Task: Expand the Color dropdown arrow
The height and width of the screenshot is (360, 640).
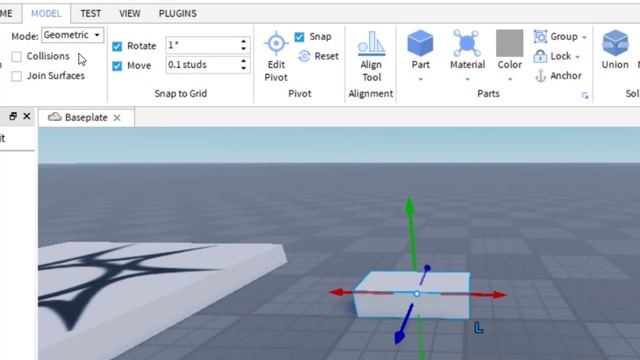Action: coord(510,79)
